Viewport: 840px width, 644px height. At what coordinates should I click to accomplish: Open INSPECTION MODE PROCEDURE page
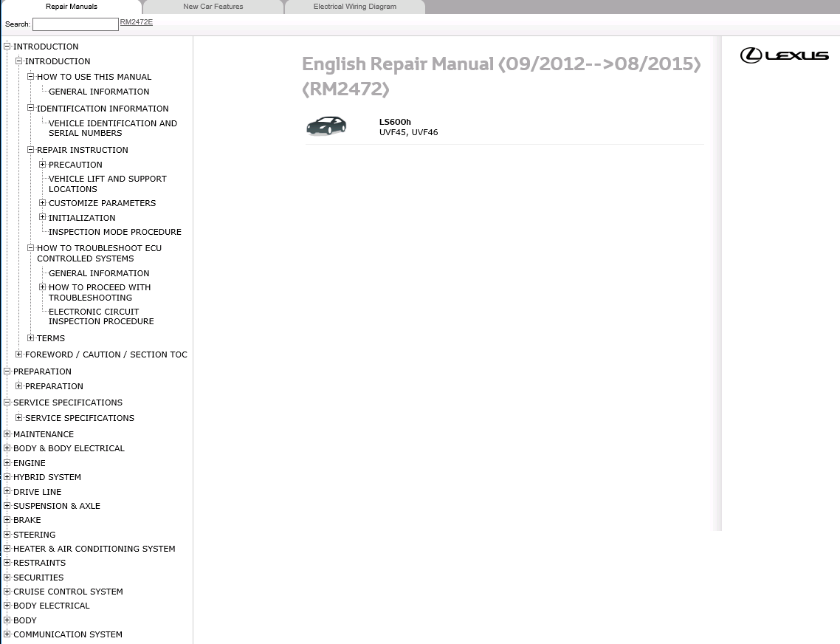[x=115, y=232]
